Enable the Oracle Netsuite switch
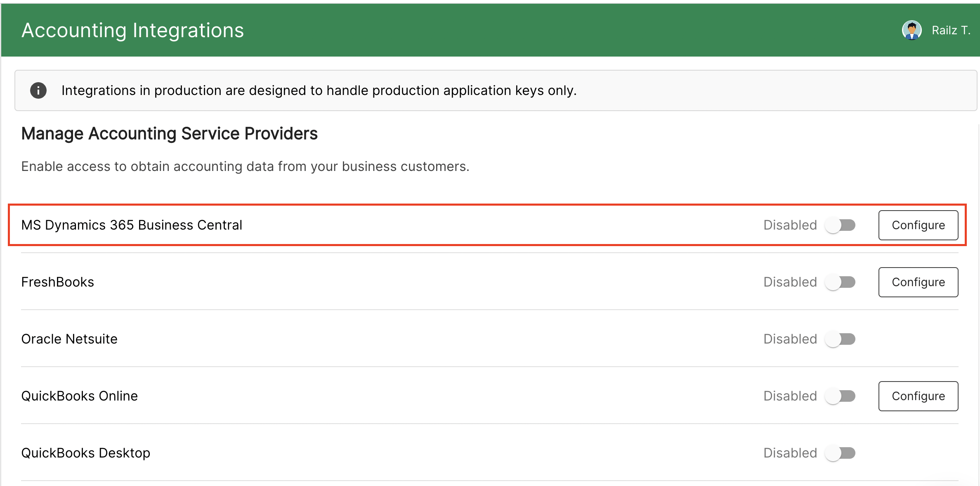Image resolution: width=980 pixels, height=486 pixels. click(x=840, y=339)
